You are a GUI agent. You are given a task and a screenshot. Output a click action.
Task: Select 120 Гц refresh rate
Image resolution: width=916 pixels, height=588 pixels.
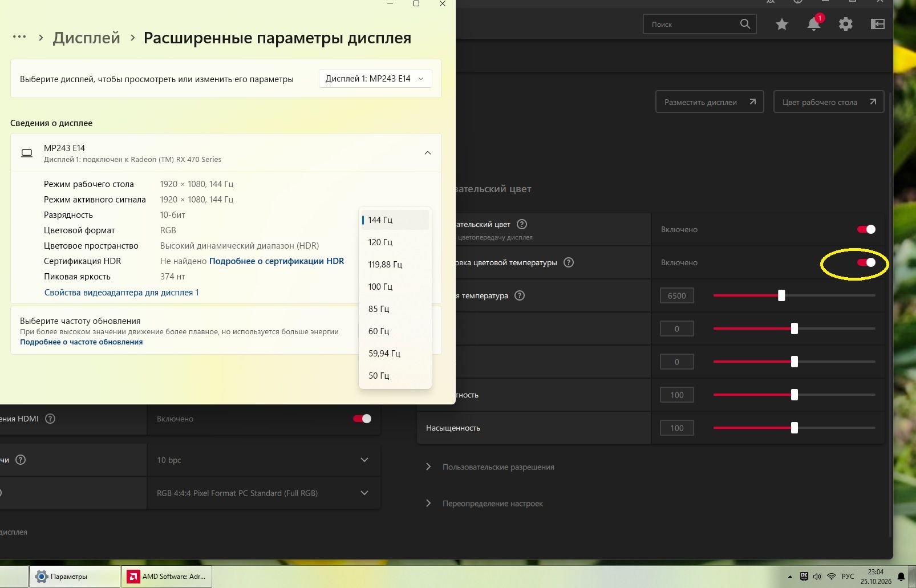tap(395, 242)
